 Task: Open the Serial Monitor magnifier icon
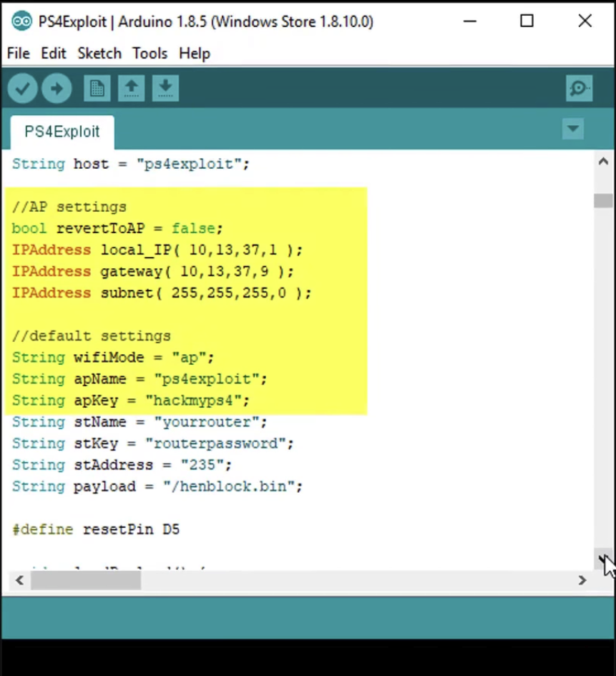tap(580, 89)
